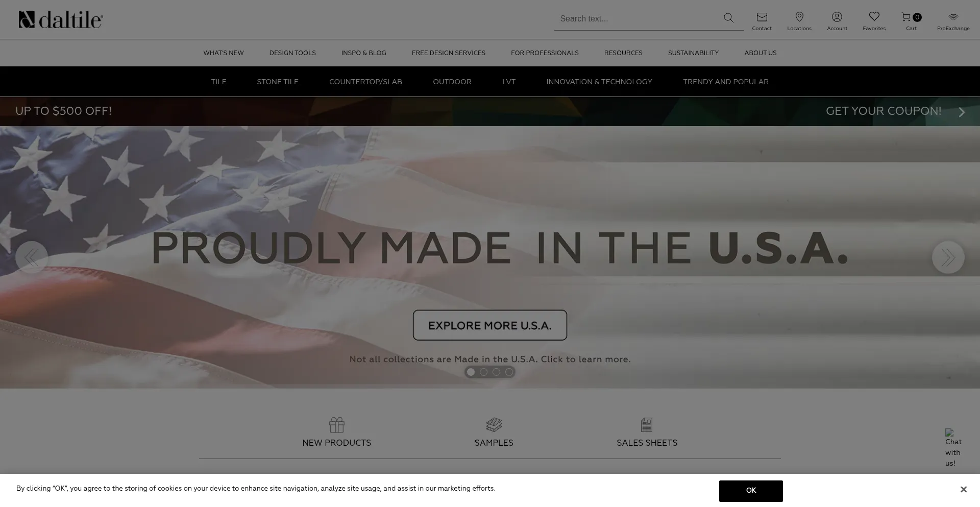Viewport: 980px width, 507px height.
Task: Open the Account profile icon
Action: click(x=837, y=17)
